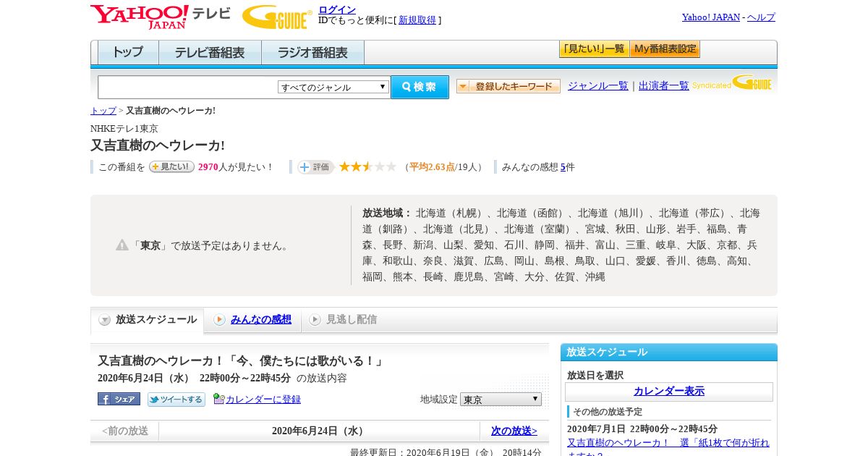
Task: Open カレンダー表示 in schedule sidebar
Action: [x=669, y=392]
